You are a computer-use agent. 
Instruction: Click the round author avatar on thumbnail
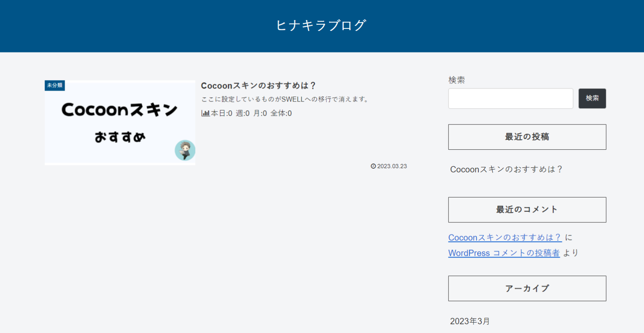coord(185,150)
